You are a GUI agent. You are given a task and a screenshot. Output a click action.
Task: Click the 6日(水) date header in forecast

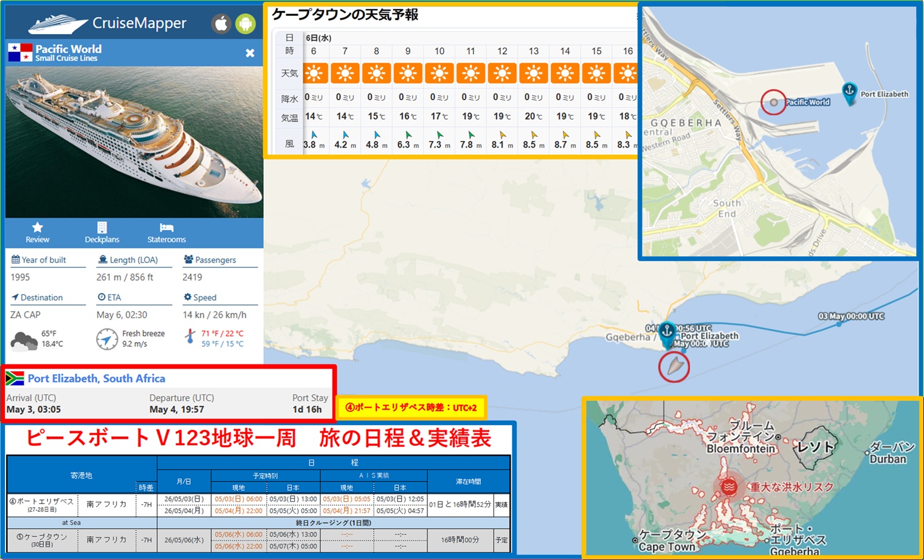319,38
